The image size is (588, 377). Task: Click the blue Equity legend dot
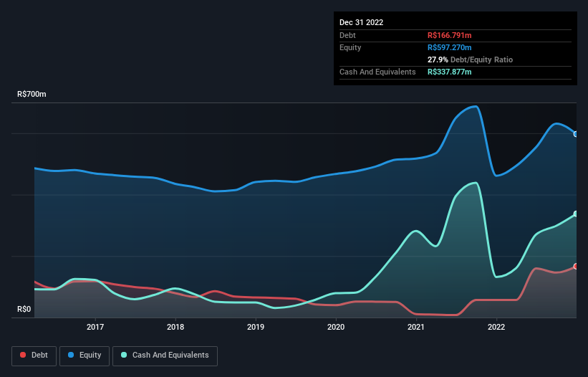point(71,355)
